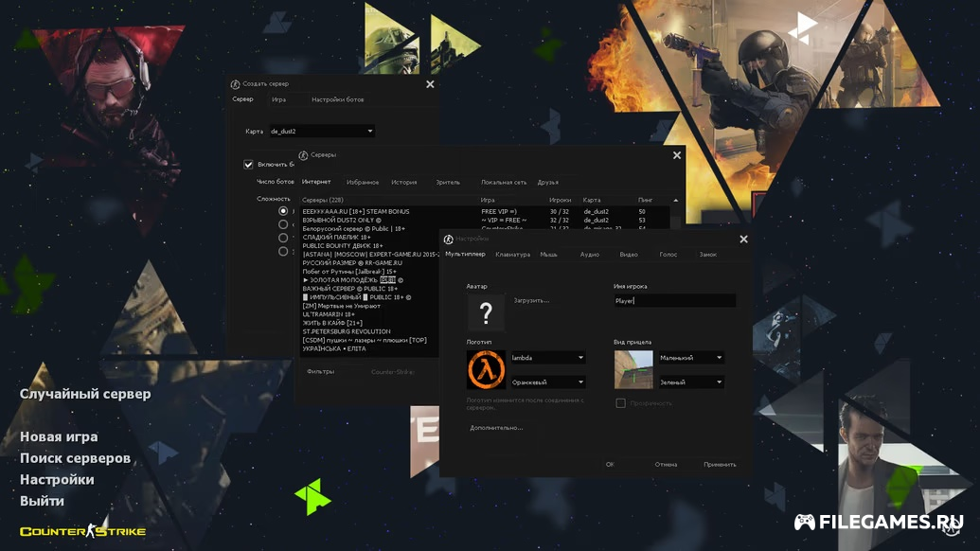Viewport: 980px width, 551px height.
Task: Click the orange lambda logo preview
Action: point(486,370)
